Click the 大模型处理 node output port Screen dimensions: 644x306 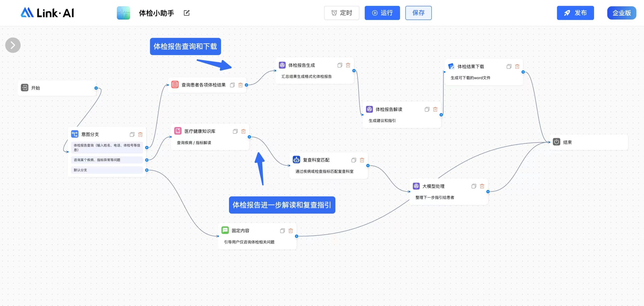click(x=488, y=192)
